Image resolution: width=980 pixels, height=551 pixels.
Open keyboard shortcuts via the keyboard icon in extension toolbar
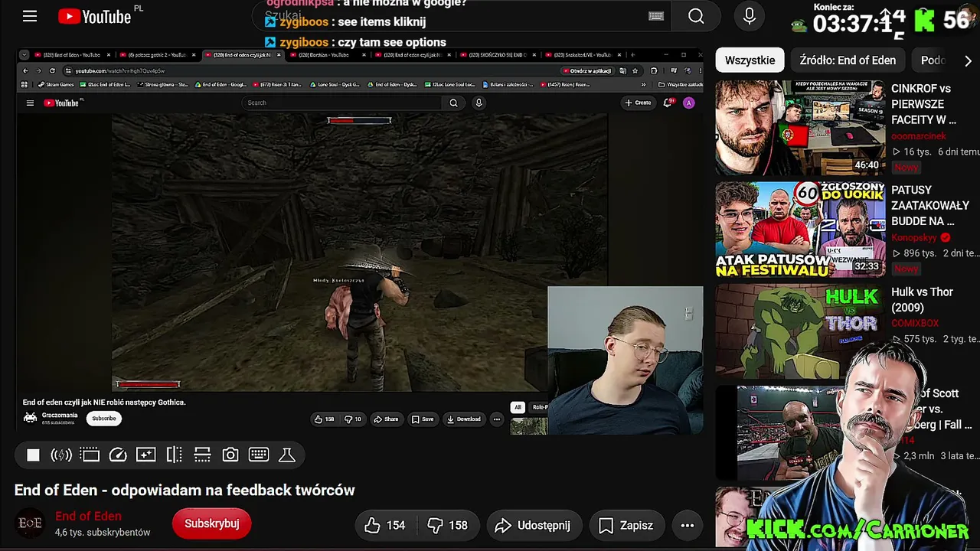coord(259,455)
